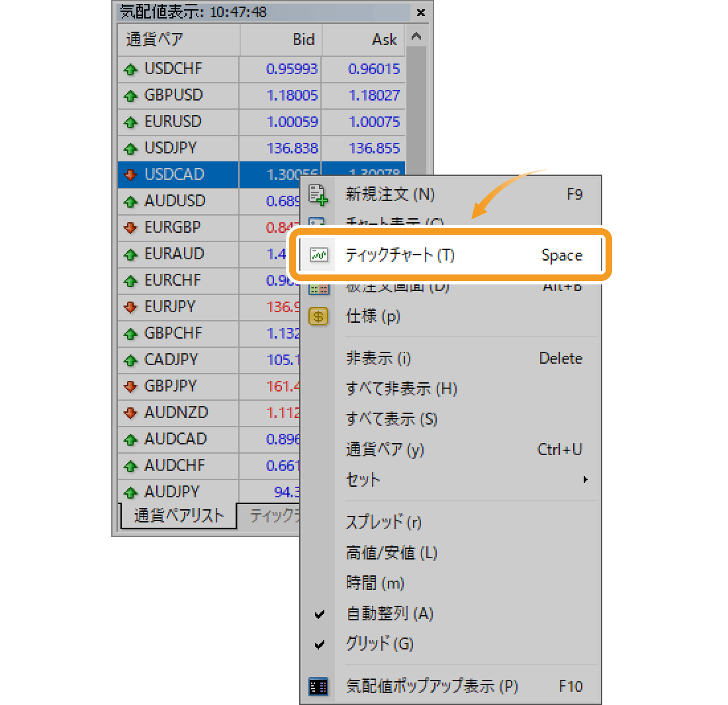This screenshot has height=705, width=728.
Task: Click the red down arrow beside USDCAD
Action: (131, 175)
